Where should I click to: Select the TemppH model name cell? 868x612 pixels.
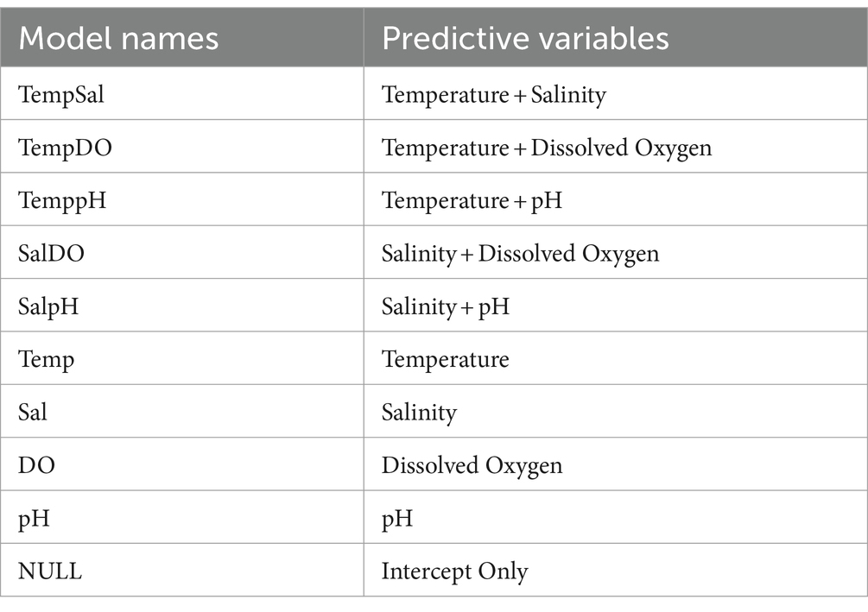(182, 199)
